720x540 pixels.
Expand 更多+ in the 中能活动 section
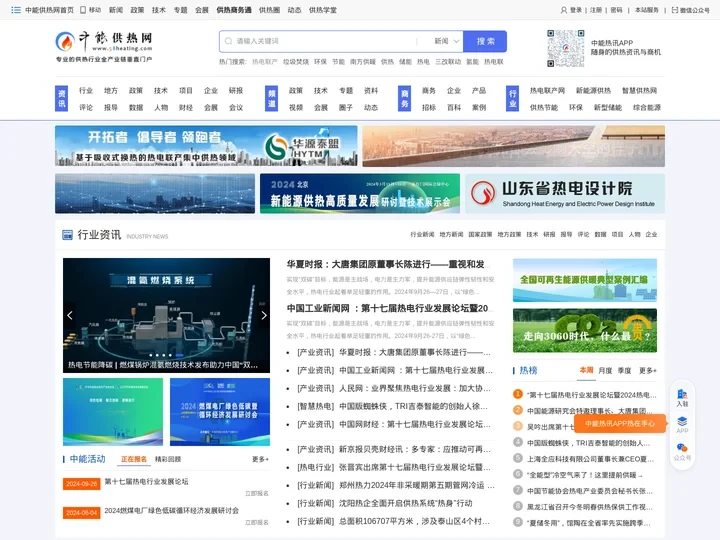point(260,459)
